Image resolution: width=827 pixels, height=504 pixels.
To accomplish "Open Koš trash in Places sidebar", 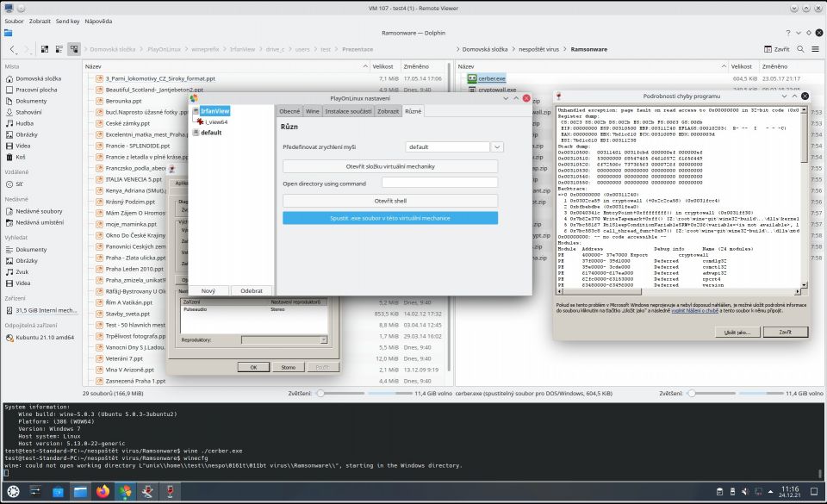I will tap(20, 157).
